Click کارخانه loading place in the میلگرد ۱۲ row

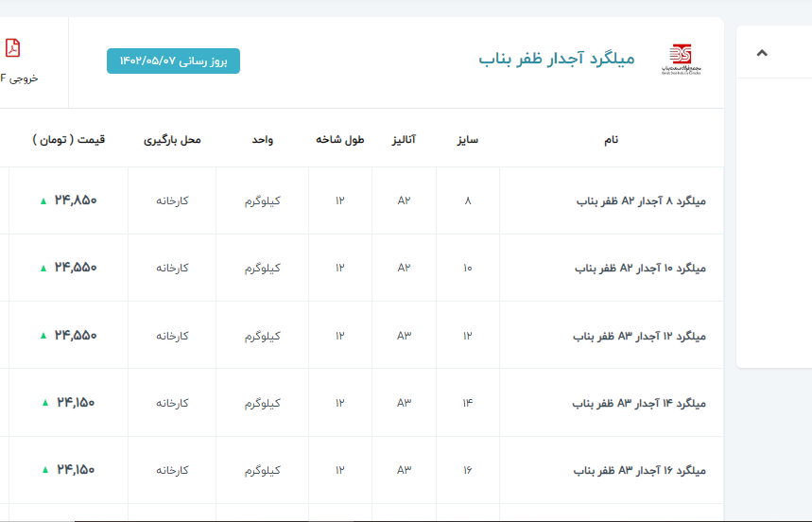tap(172, 336)
